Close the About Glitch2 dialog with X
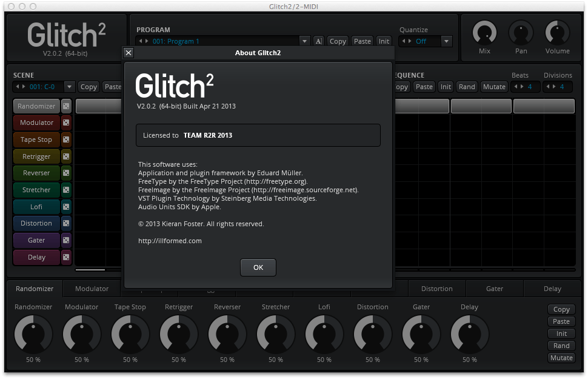Image resolution: width=588 pixels, height=379 pixels. [129, 53]
